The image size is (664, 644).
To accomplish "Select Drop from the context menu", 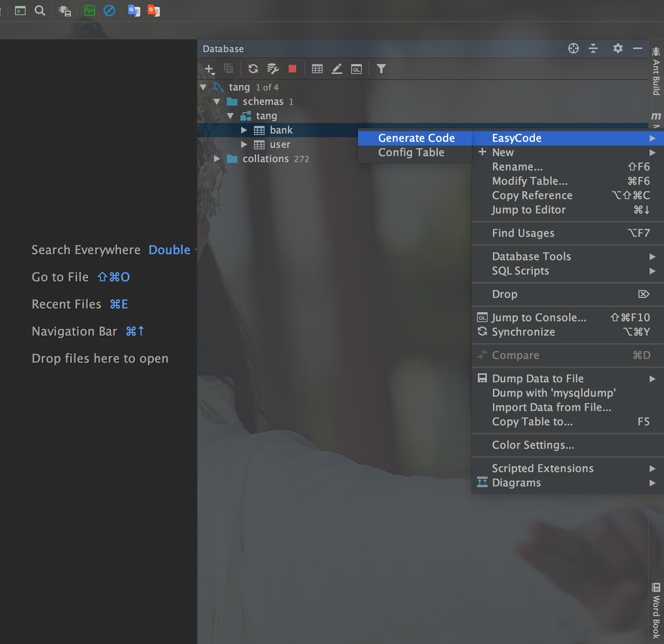I will [x=505, y=294].
